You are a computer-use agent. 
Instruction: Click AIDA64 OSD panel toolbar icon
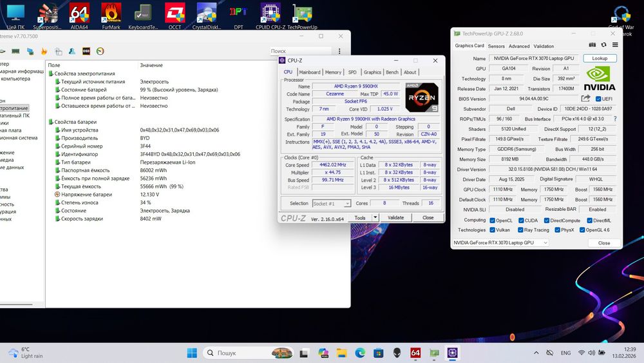pos(86,51)
